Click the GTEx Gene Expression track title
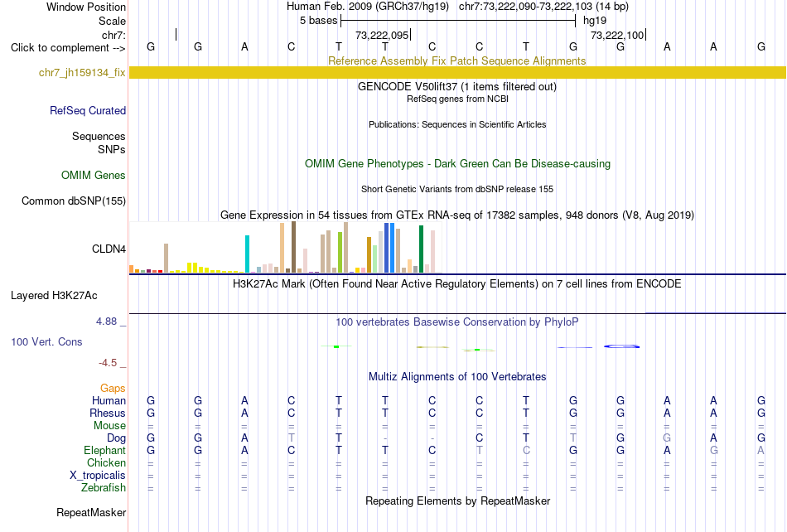The height and width of the screenshot is (532, 787). 457,215
